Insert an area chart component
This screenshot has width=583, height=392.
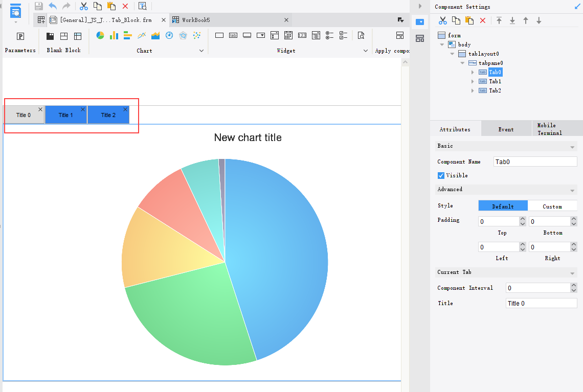155,35
